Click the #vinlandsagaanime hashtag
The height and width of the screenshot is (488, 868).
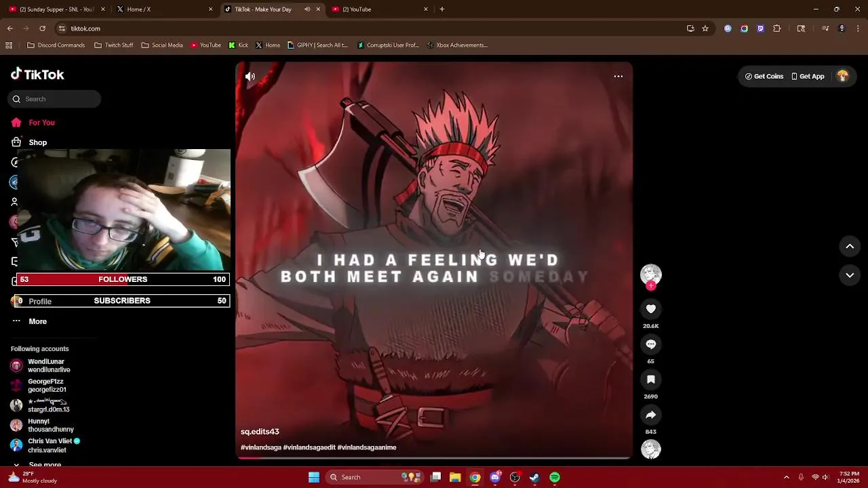(x=367, y=447)
